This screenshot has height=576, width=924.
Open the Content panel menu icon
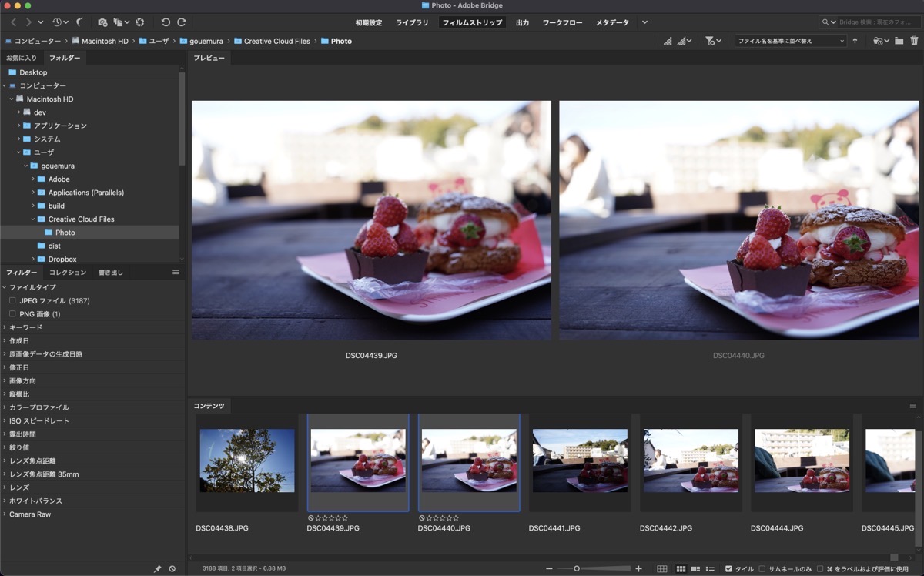[x=913, y=406]
